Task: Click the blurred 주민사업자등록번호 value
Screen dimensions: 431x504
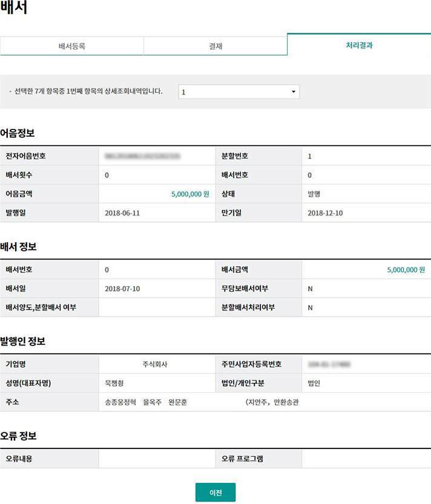Action: point(330,364)
